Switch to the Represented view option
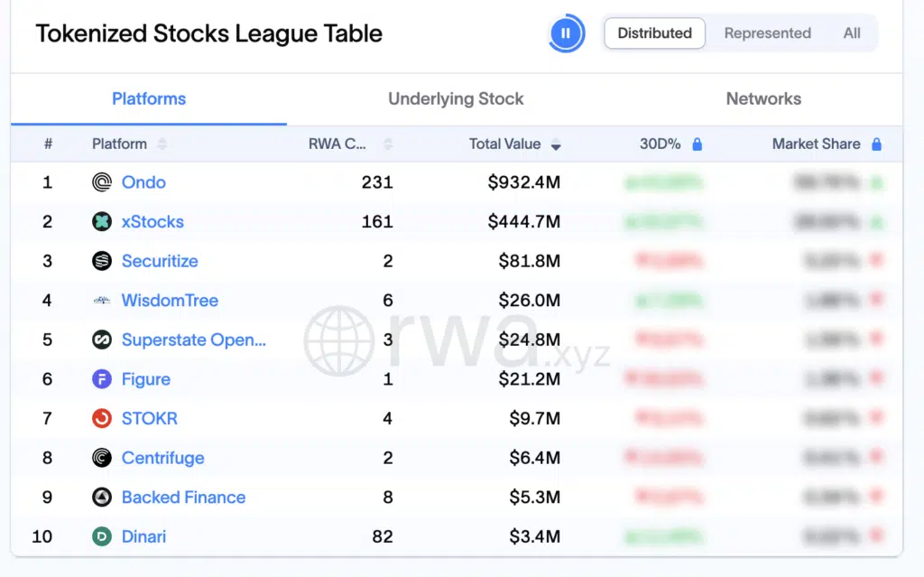This screenshot has width=924, height=577. click(x=767, y=33)
